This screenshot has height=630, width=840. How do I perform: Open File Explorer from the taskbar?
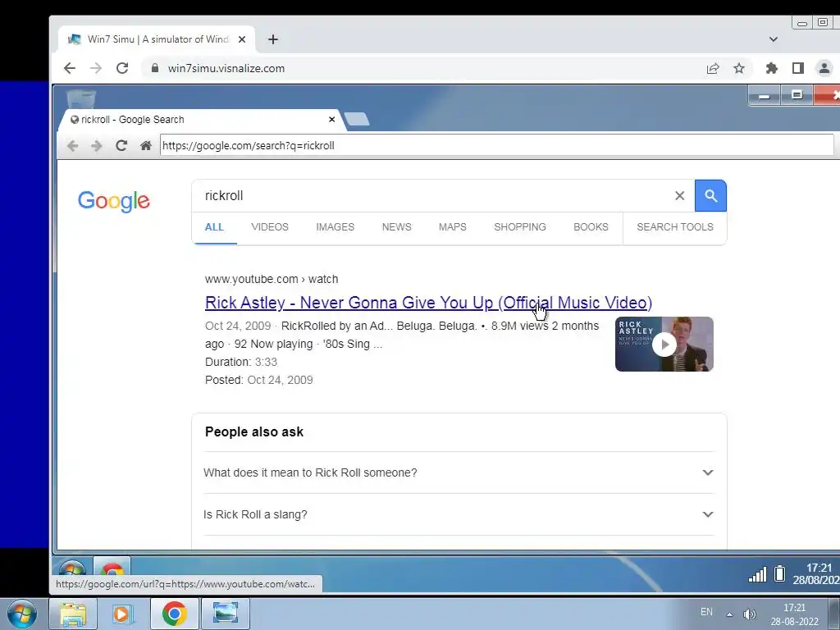[73, 614]
